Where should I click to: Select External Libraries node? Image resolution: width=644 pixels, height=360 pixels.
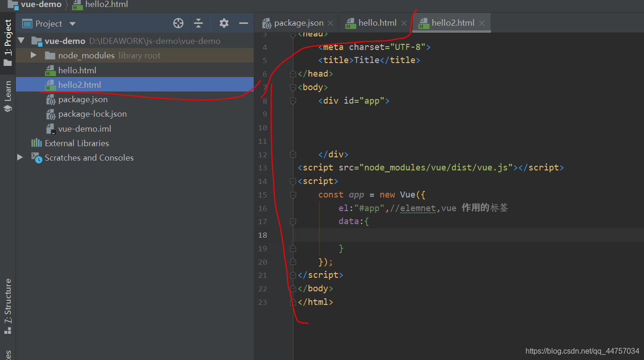(77, 143)
